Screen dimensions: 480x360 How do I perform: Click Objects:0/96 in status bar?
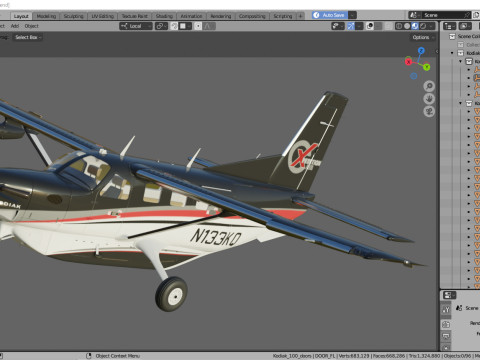click(x=457, y=356)
